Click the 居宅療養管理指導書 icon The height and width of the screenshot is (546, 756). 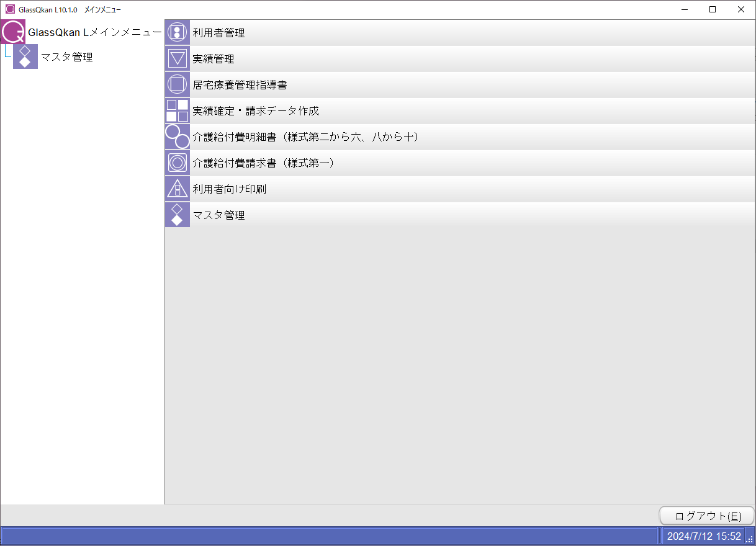[x=177, y=84]
